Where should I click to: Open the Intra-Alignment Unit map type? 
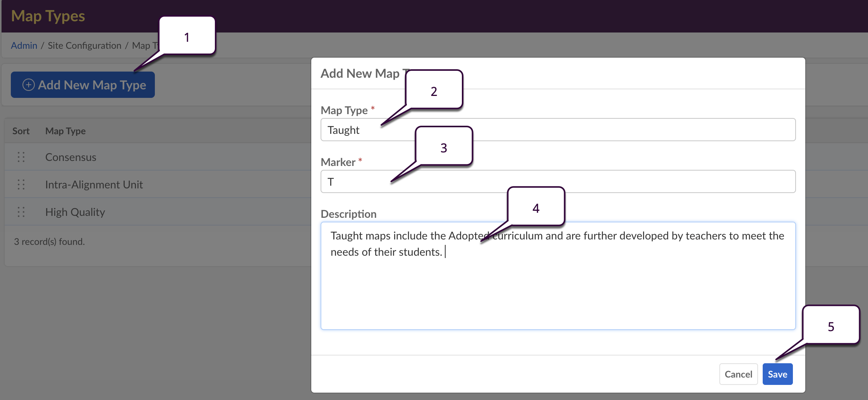(94, 185)
